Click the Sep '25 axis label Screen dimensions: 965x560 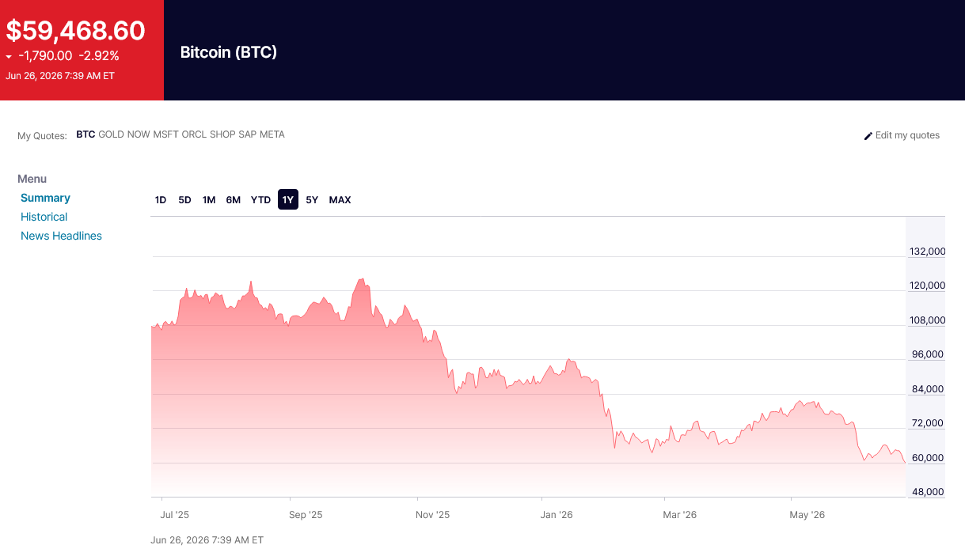[306, 515]
